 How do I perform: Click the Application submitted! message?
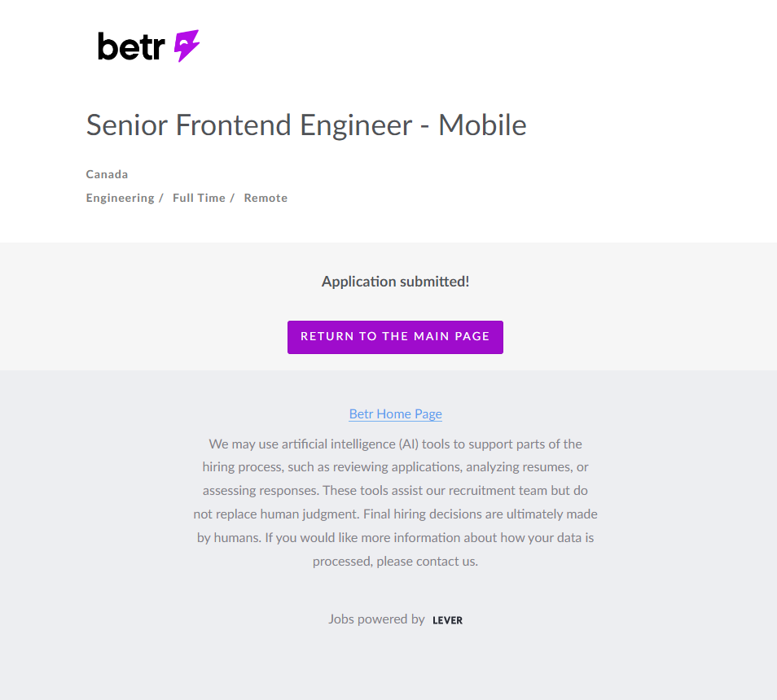tap(395, 282)
